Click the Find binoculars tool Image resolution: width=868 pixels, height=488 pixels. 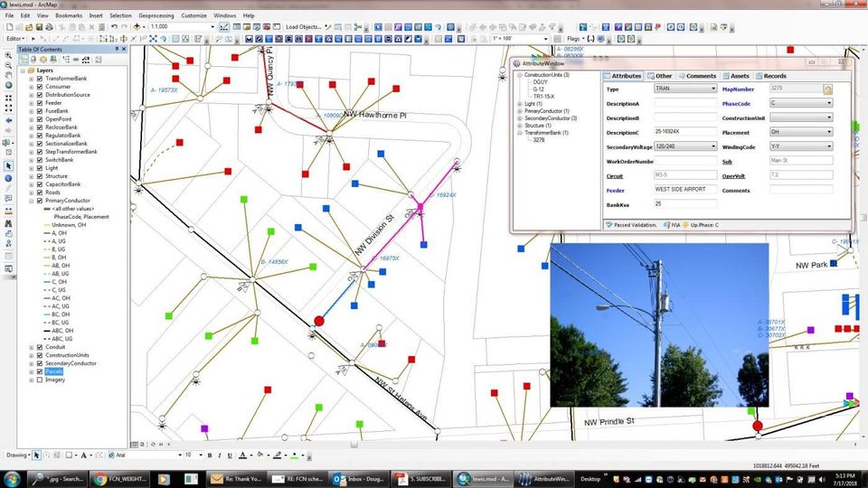(9, 222)
